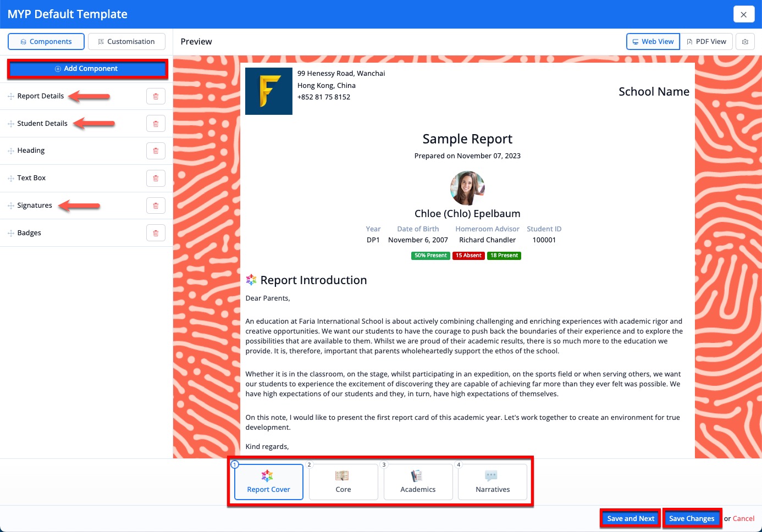Click the Cancel link
This screenshot has height=532, width=762.
point(743,518)
